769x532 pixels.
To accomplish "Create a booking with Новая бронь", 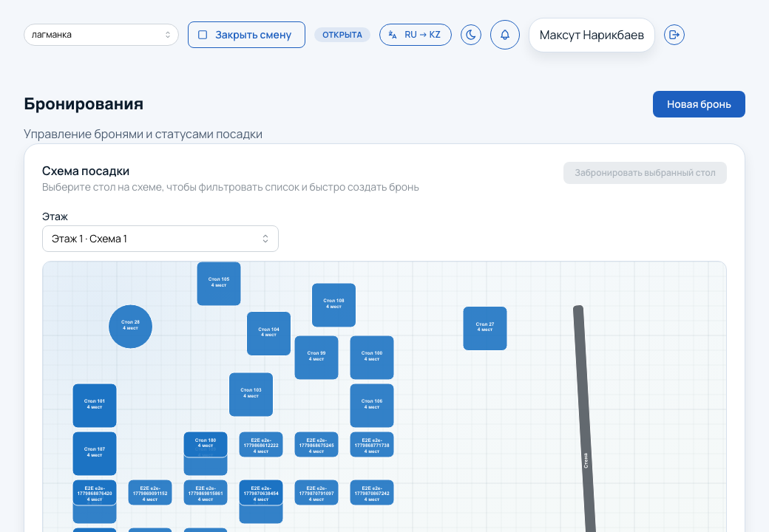I will click(699, 104).
